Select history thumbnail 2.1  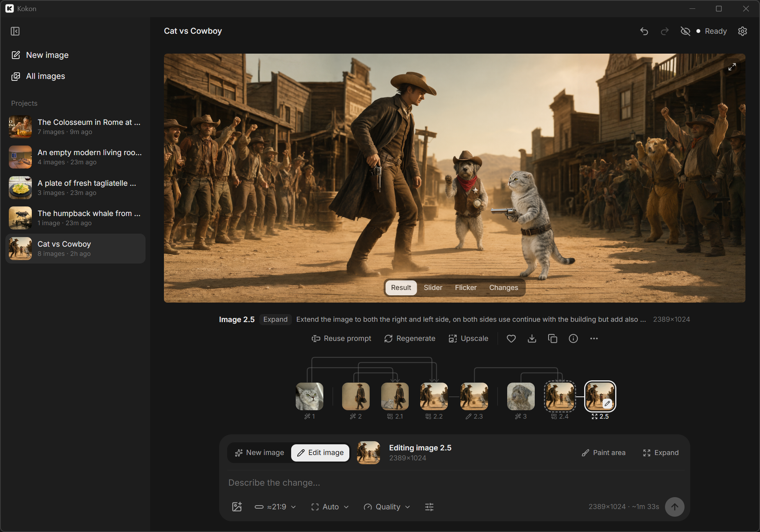(x=395, y=396)
